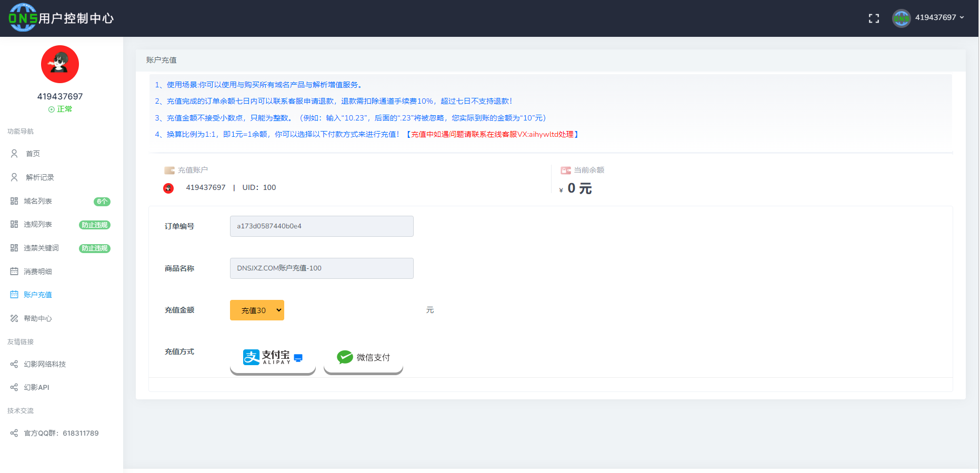
Task: Click the 商品名称 input field
Action: (x=322, y=268)
